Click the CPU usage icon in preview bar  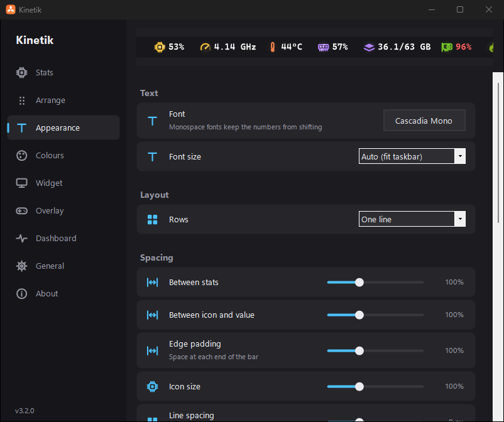click(160, 47)
